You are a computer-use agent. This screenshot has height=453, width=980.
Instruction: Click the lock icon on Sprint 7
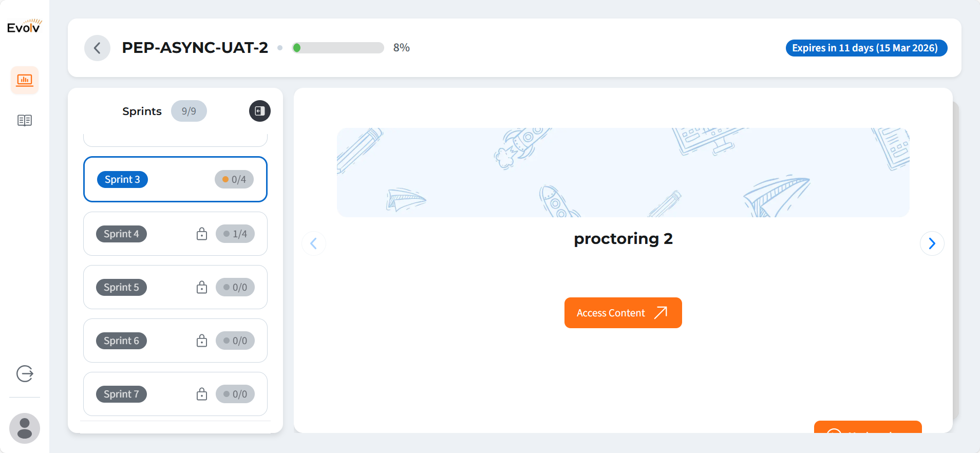202,394
